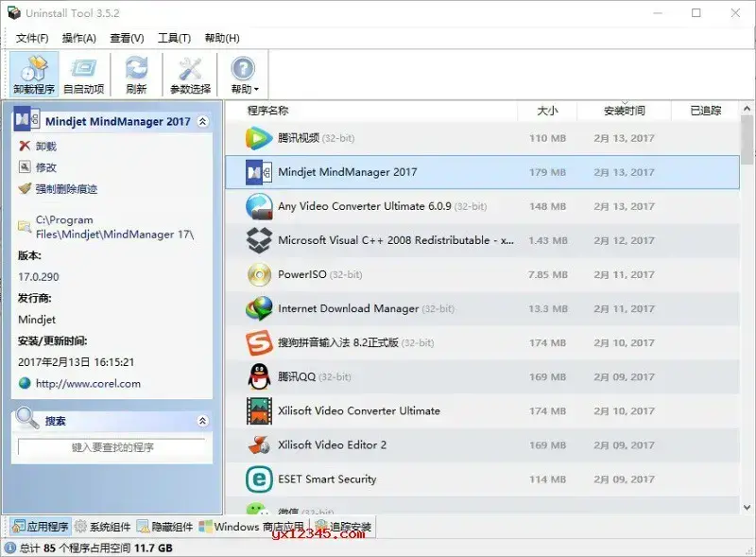The width and height of the screenshot is (756, 557).
Task: Open the 工具(T) menu
Action: pyautogui.click(x=174, y=38)
